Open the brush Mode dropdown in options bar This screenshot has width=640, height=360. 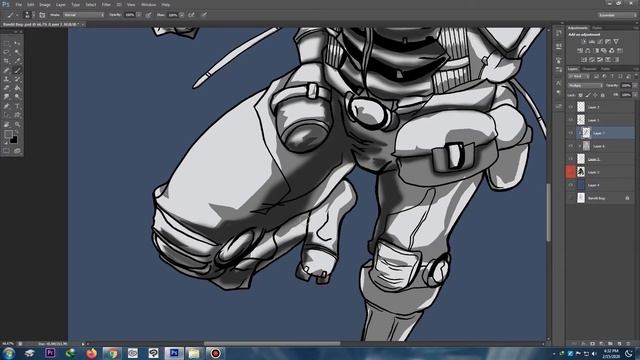coord(84,15)
